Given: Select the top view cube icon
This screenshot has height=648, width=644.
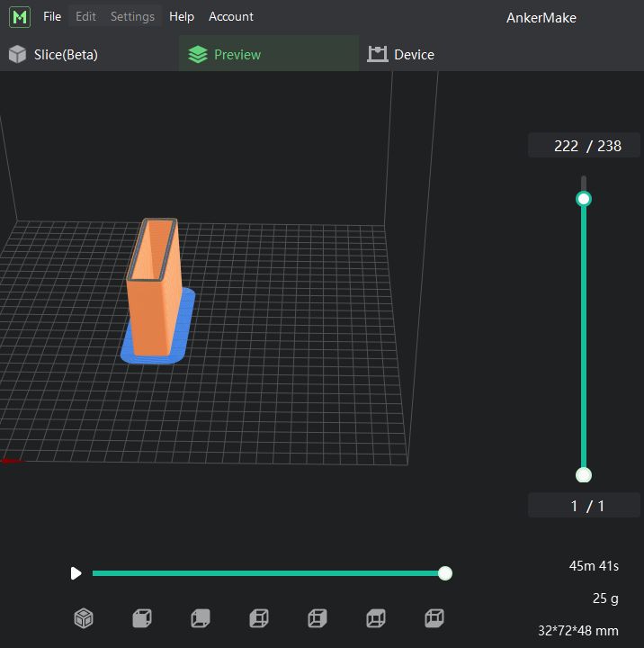Looking at the screenshot, I should [376, 618].
